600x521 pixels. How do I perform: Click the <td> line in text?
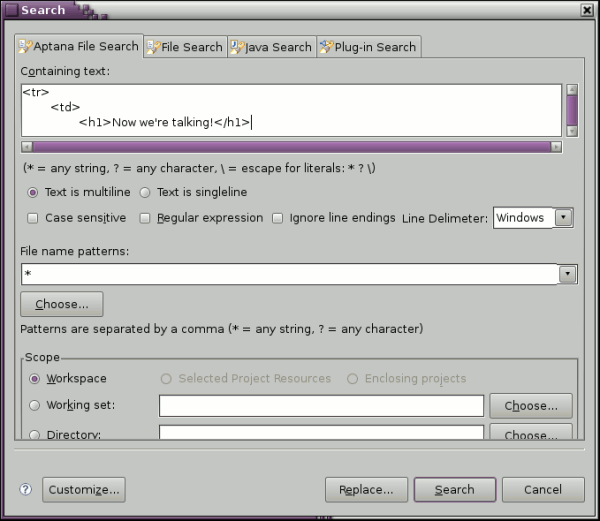click(65, 107)
